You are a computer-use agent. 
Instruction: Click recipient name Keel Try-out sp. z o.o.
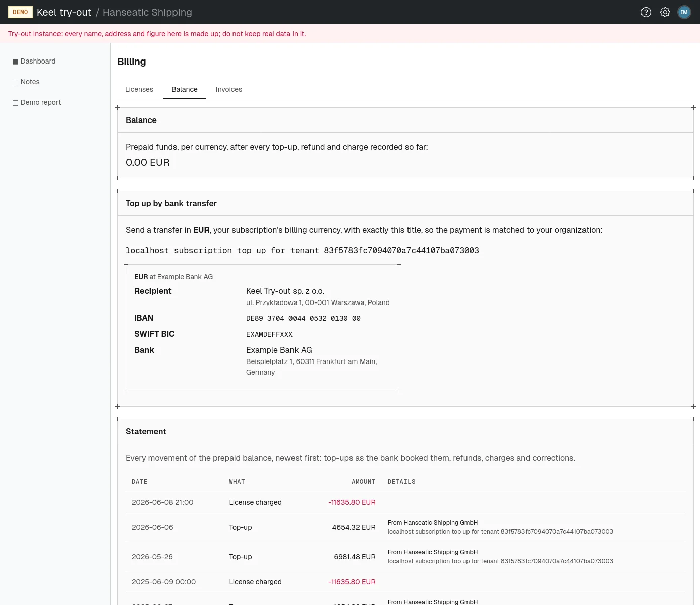pyautogui.click(x=285, y=291)
